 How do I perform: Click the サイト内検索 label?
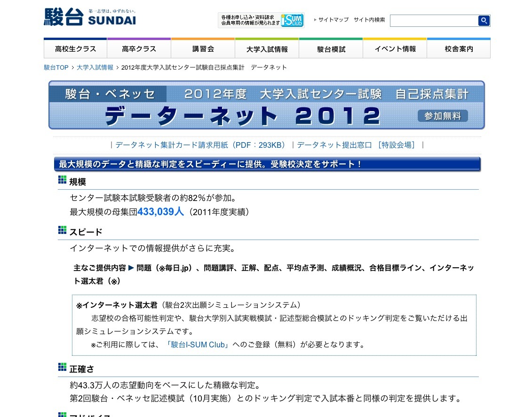[369, 20]
